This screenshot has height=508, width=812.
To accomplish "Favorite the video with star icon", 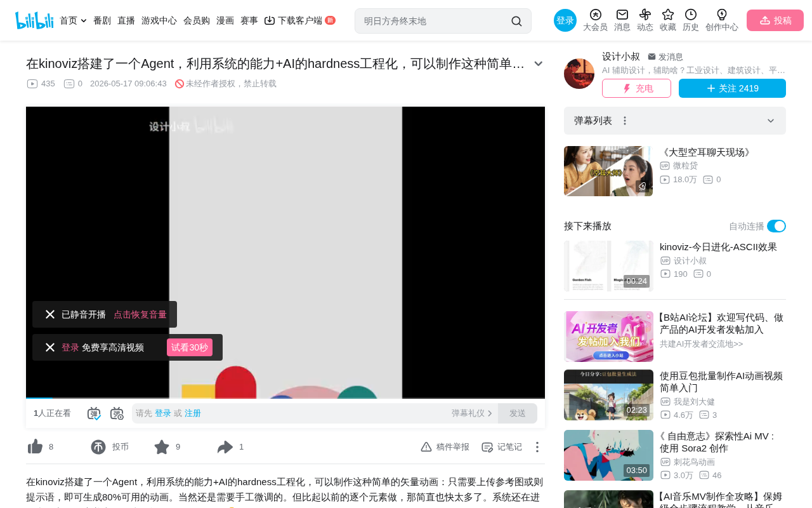I will click(x=162, y=447).
